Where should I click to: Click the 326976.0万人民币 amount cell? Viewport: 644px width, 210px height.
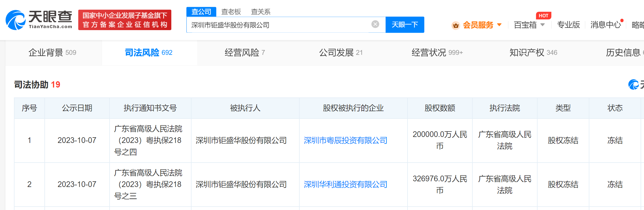(x=440, y=184)
